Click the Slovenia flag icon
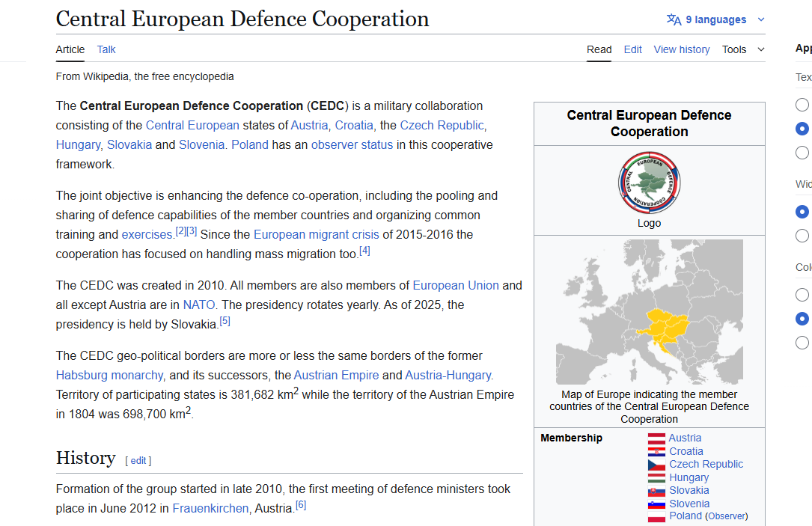812x526 pixels. pos(656,504)
